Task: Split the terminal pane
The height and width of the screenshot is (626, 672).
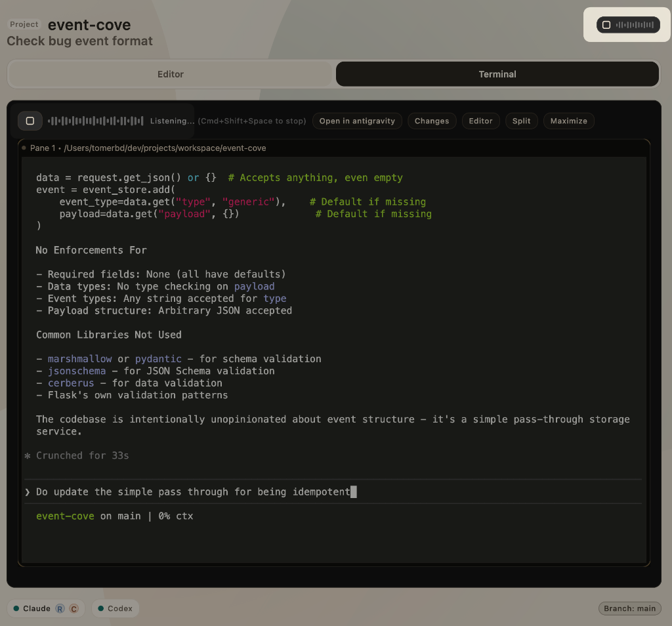Action: [x=521, y=121]
